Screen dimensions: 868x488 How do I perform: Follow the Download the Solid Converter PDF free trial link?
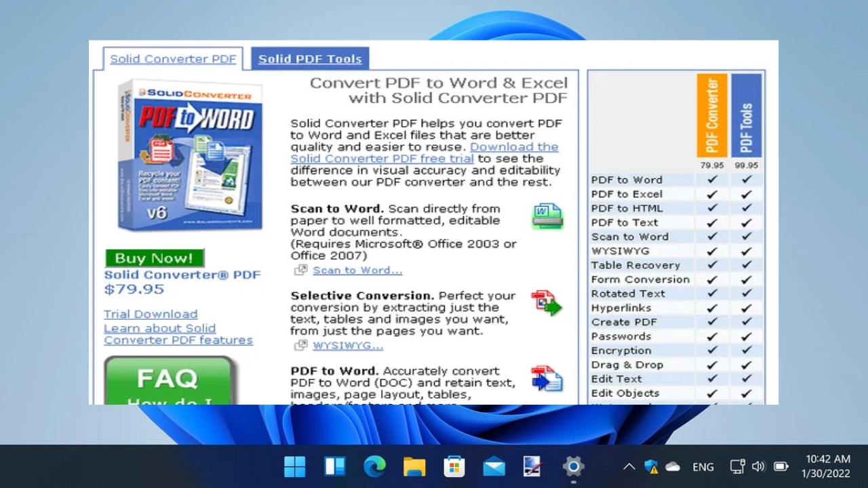(x=425, y=152)
